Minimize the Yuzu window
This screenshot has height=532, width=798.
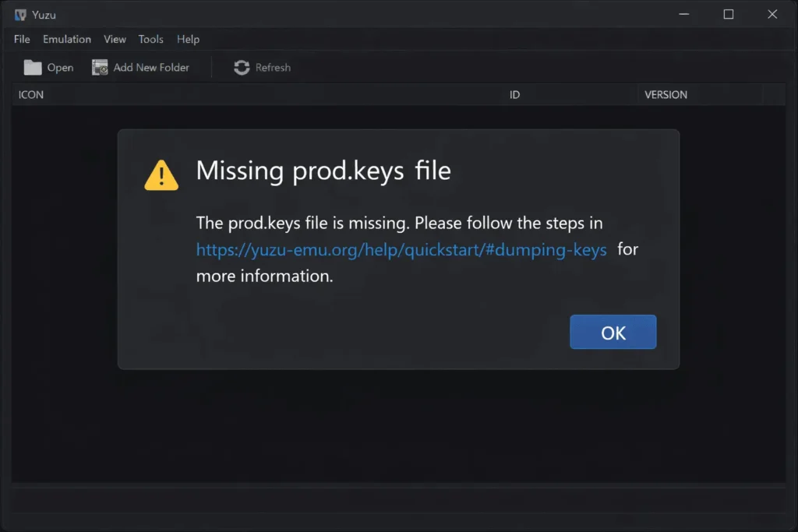[683, 14]
